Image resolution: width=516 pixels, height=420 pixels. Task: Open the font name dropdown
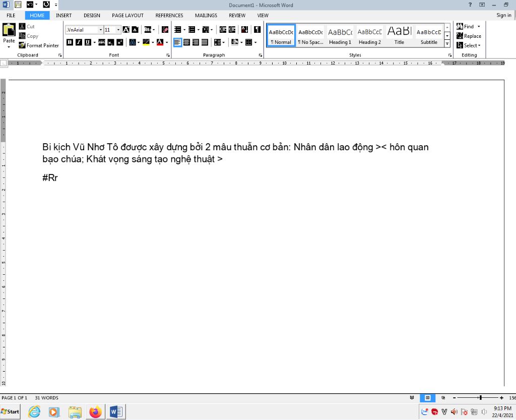(101, 30)
